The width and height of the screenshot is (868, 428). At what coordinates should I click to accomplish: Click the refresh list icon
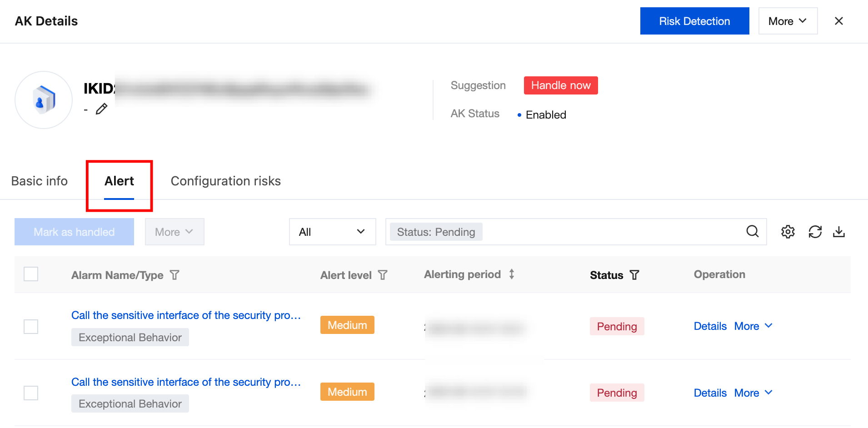pos(815,232)
